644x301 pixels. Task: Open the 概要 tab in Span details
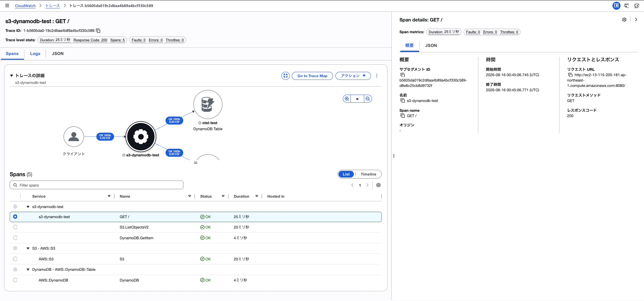coord(410,46)
